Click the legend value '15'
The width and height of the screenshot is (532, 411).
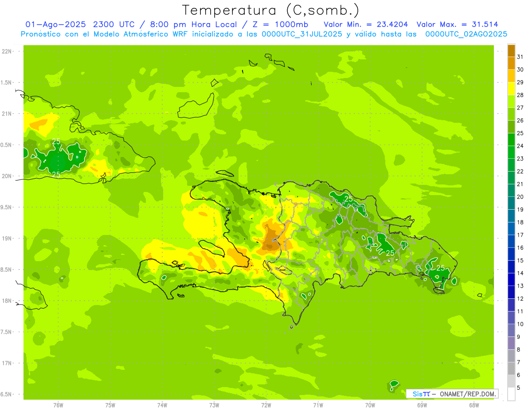click(520, 260)
